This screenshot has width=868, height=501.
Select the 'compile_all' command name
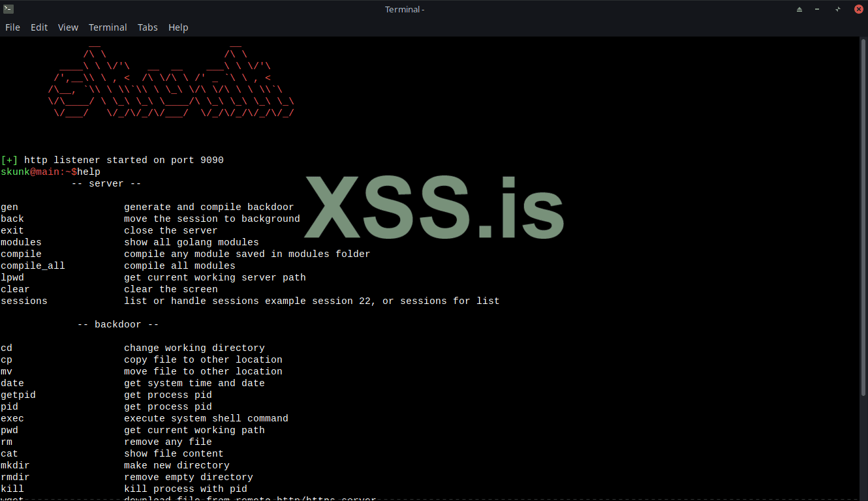point(33,266)
